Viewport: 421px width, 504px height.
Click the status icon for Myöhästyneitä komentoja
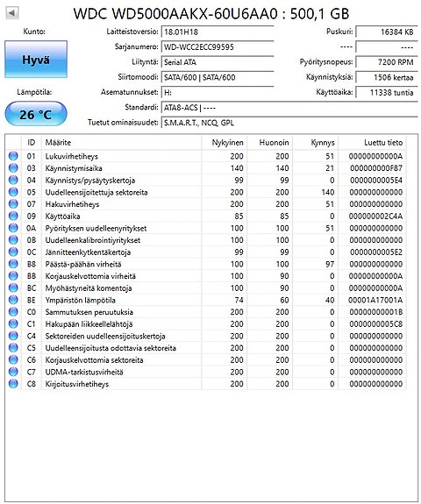coord(13,288)
